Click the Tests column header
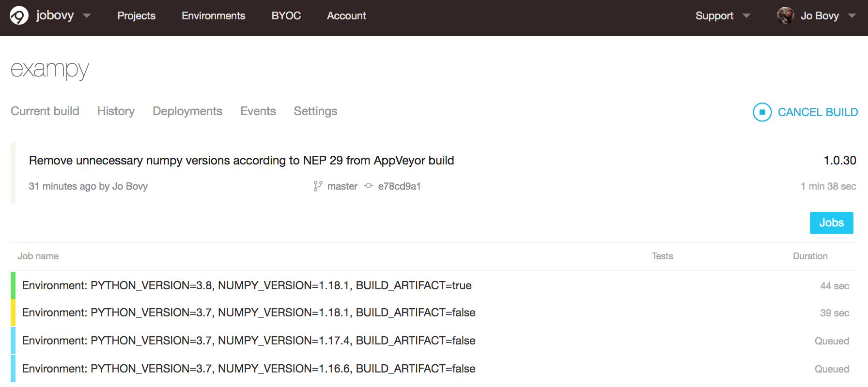 point(662,256)
